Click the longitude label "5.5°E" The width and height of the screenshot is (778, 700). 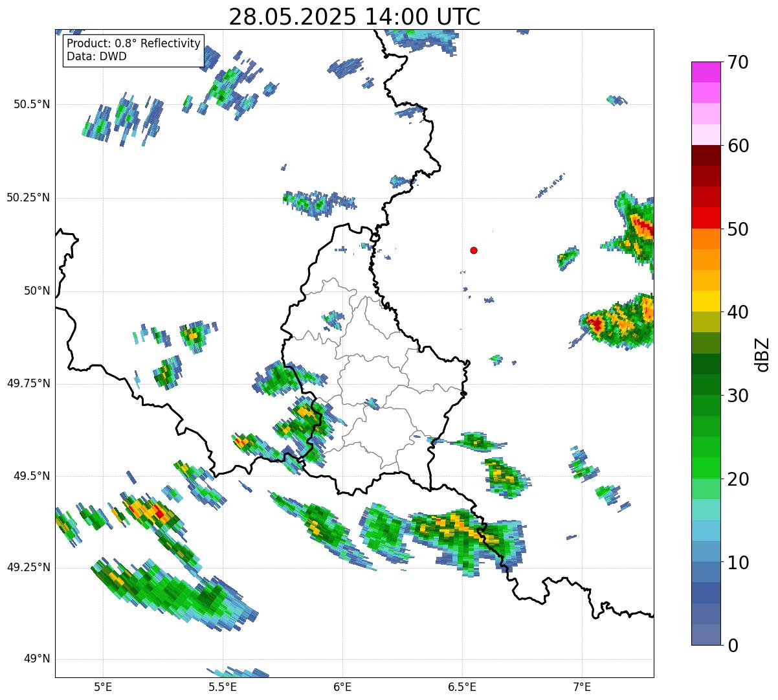coord(223,686)
